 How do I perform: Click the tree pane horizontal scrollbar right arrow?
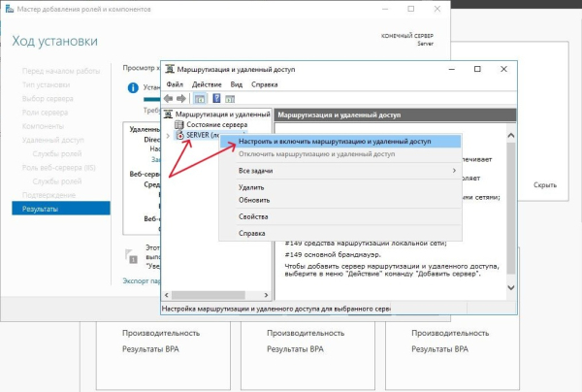pyautogui.click(x=266, y=295)
